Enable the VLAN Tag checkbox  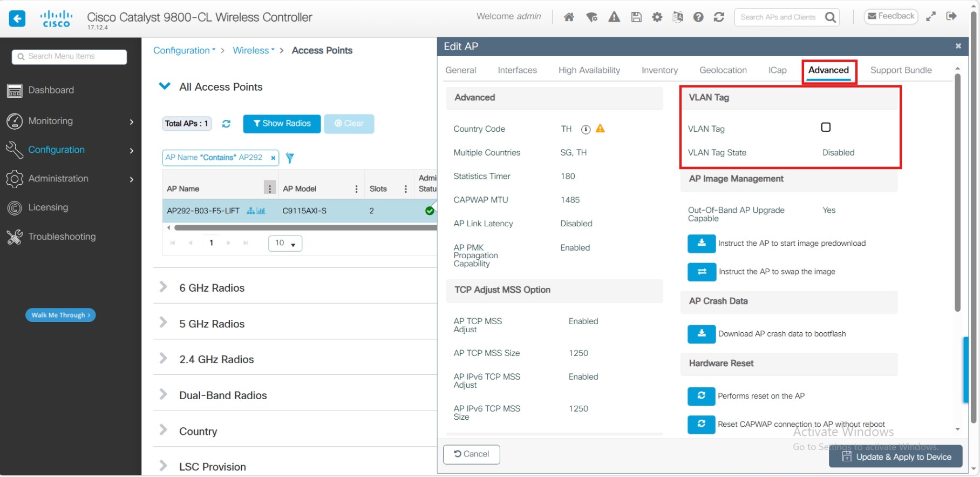click(x=826, y=127)
